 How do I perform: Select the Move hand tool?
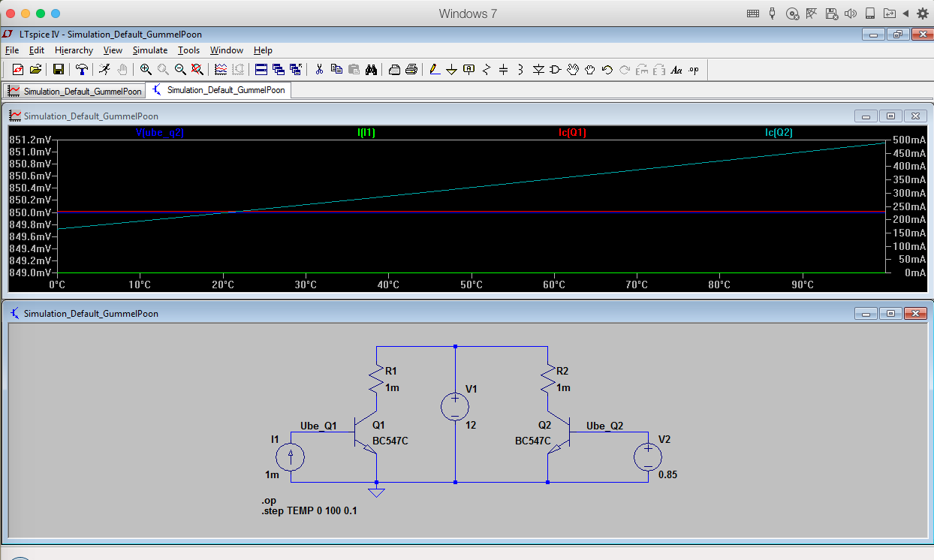(573, 70)
